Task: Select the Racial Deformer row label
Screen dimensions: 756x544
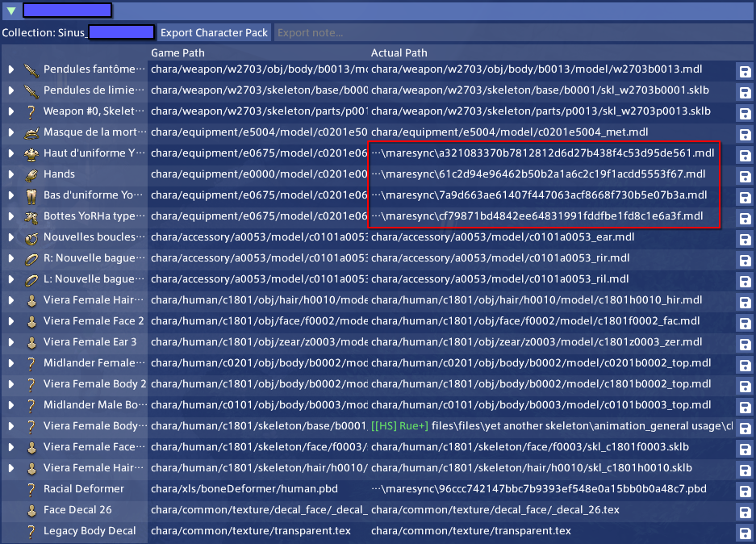Action: pos(83,488)
